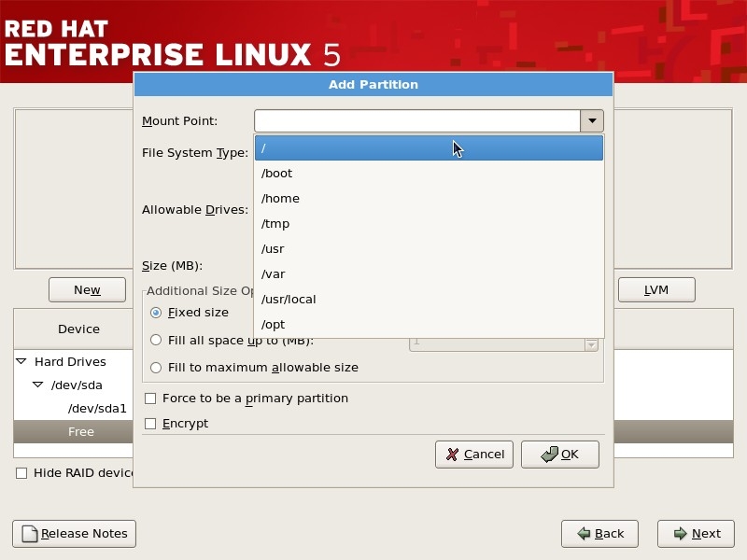Viewport: 747px width, 560px height.
Task: Click the right arrow icon on Next
Action: (x=681, y=534)
